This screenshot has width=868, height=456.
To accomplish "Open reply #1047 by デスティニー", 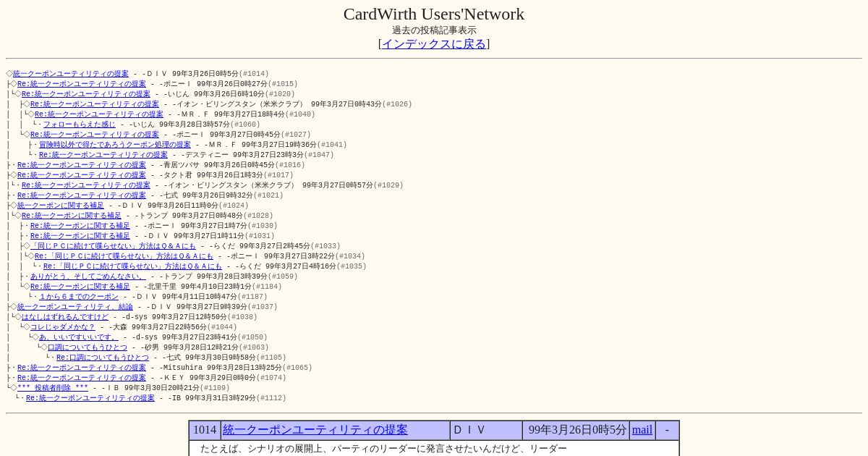I will [103, 155].
